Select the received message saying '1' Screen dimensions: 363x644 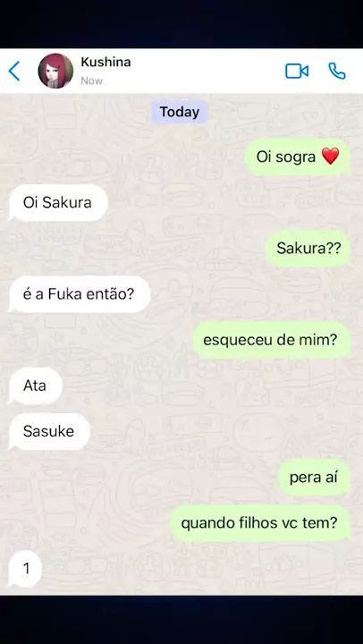(x=25, y=569)
